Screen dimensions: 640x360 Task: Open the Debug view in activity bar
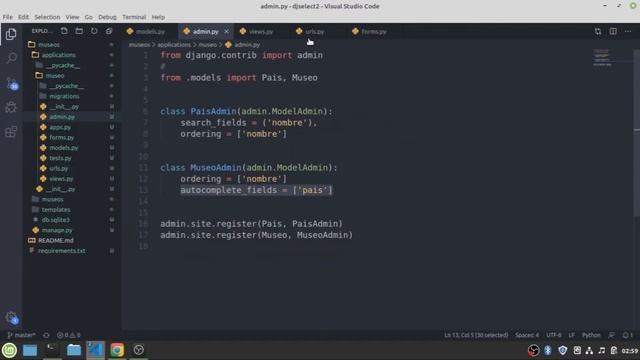(x=11, y=107)
